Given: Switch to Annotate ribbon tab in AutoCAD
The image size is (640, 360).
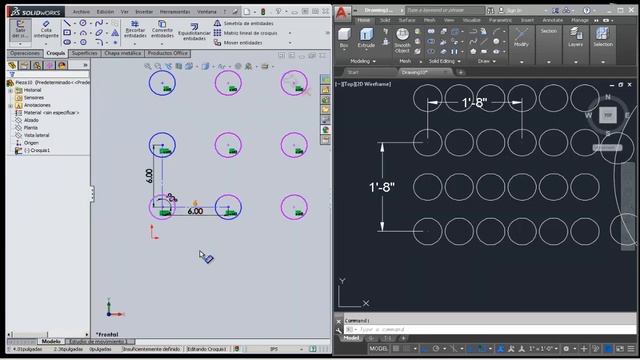Looking at the screenshot, I should tap(553, 20).
